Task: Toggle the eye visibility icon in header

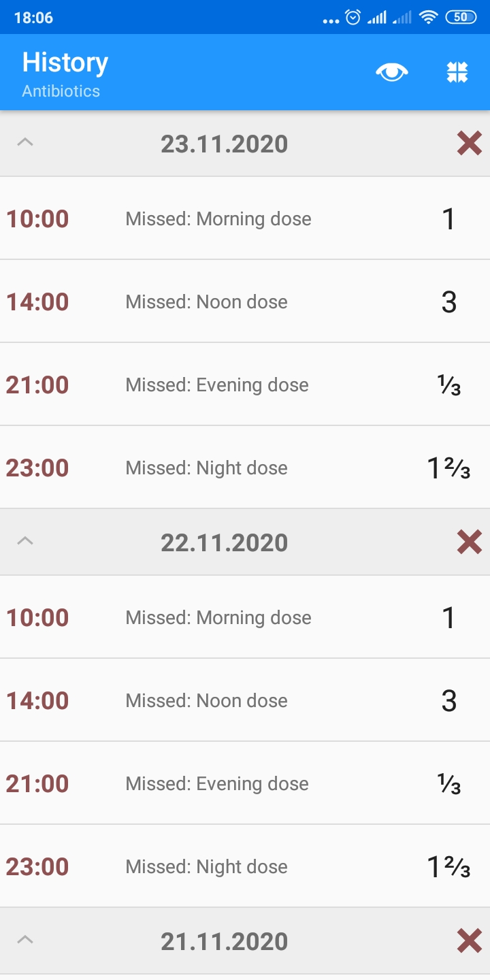Action: click(392, 71)
